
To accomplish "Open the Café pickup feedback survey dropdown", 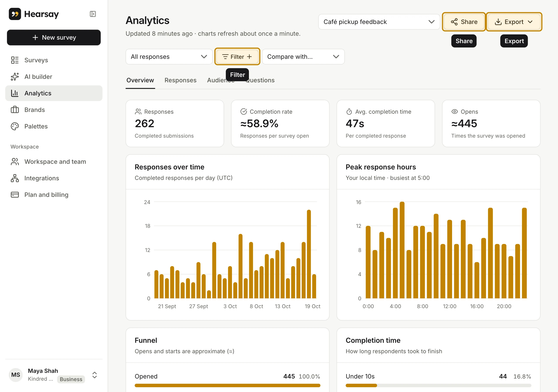I will [x=379, y=22].
